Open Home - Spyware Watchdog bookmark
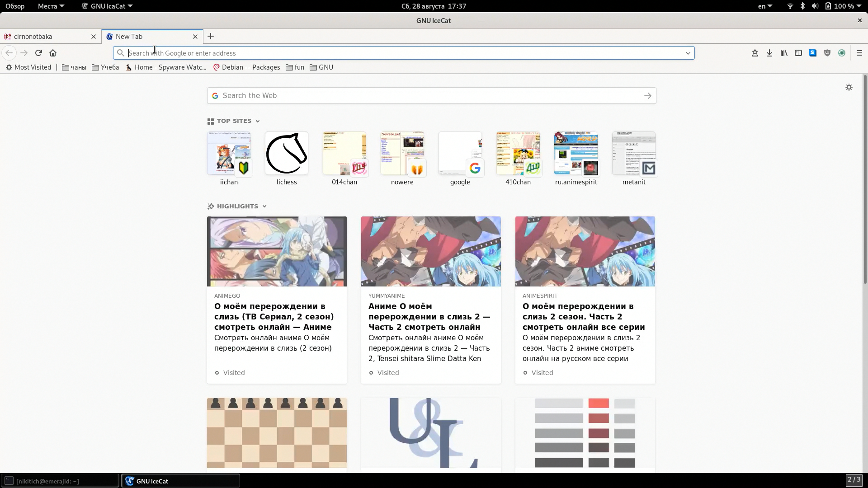 coord(166,67)
